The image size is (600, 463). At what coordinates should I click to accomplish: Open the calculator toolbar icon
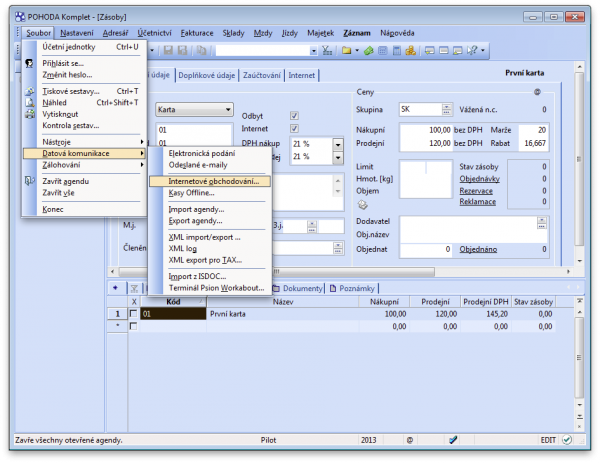click(397, 50)
